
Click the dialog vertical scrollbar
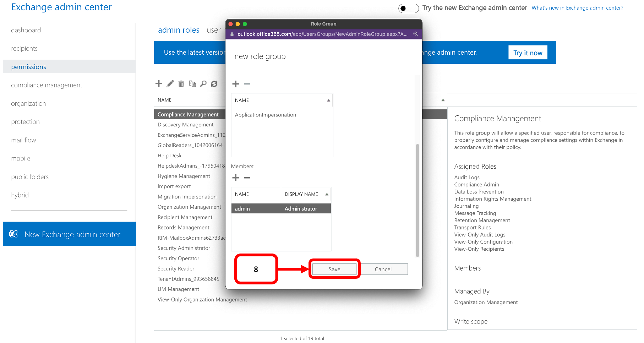tap(417, 199)
